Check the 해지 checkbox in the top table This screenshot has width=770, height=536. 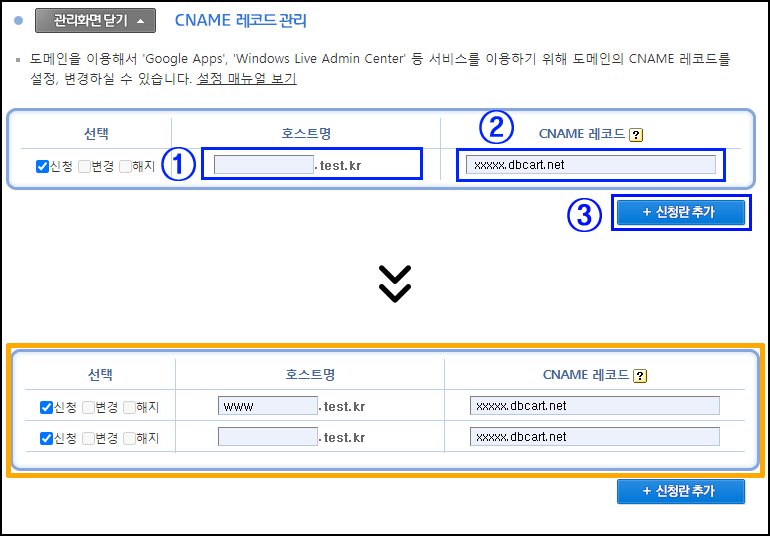[x=125, y=166]
